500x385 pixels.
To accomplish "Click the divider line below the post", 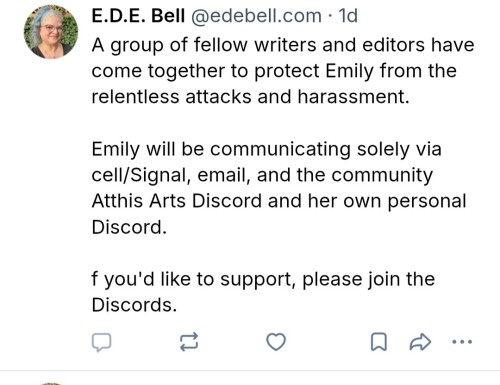I will click(250, 370).
